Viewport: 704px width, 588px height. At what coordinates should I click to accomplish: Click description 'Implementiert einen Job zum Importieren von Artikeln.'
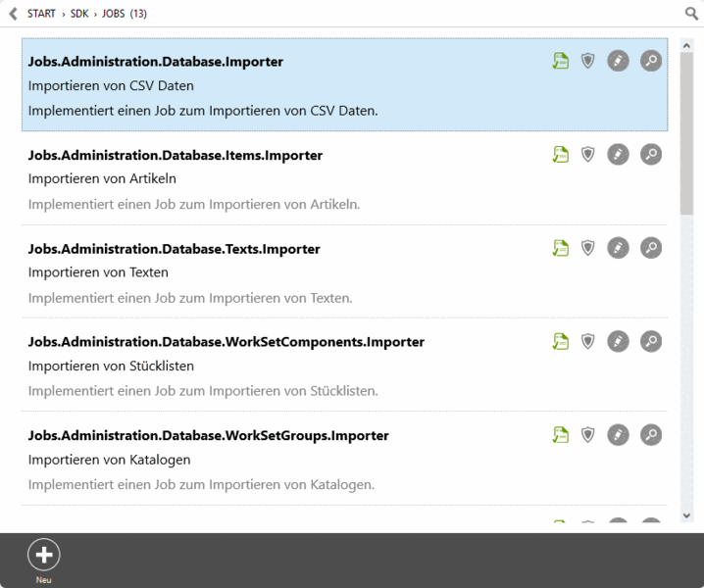click(x=194, y=205)
